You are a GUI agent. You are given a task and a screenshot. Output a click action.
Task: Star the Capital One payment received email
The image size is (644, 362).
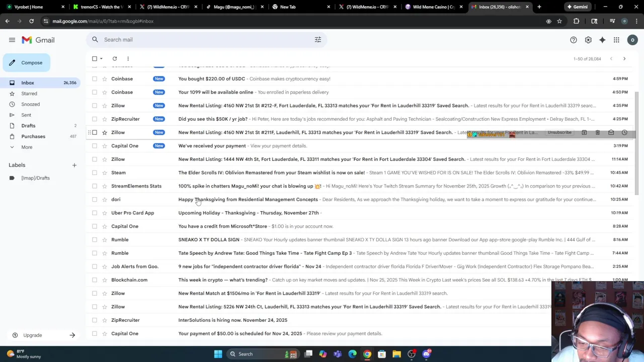pos(105,146)
